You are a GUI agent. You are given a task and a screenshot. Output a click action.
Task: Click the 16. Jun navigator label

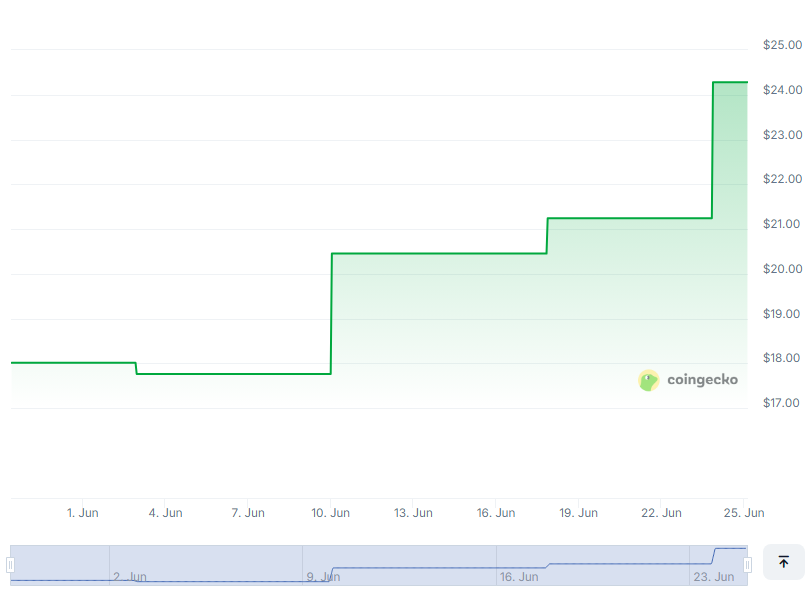pyautogui.click(x=519, y=577)
